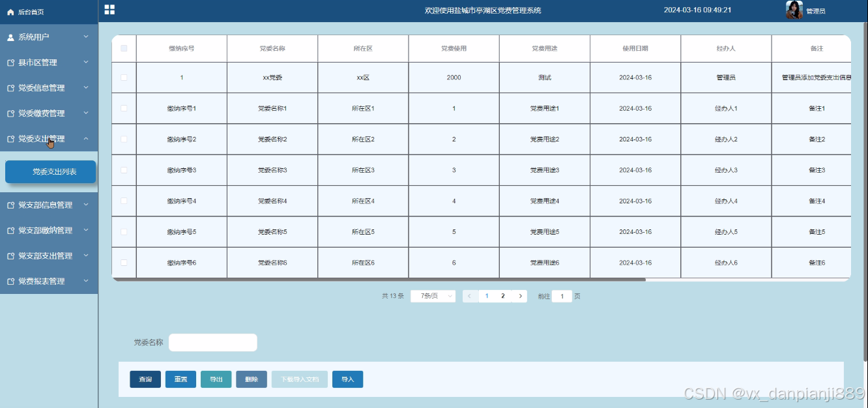Click the cell 经办人4
This screenshot has width=868, height=408.
click(x=726, y=201)
